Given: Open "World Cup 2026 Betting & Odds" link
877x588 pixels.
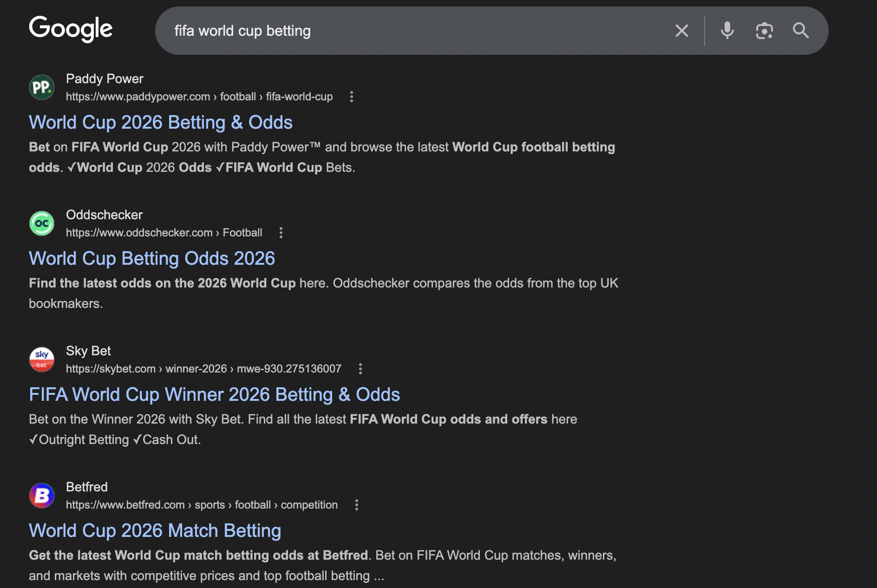Looking at the screenshot, I should click(161, 123).
